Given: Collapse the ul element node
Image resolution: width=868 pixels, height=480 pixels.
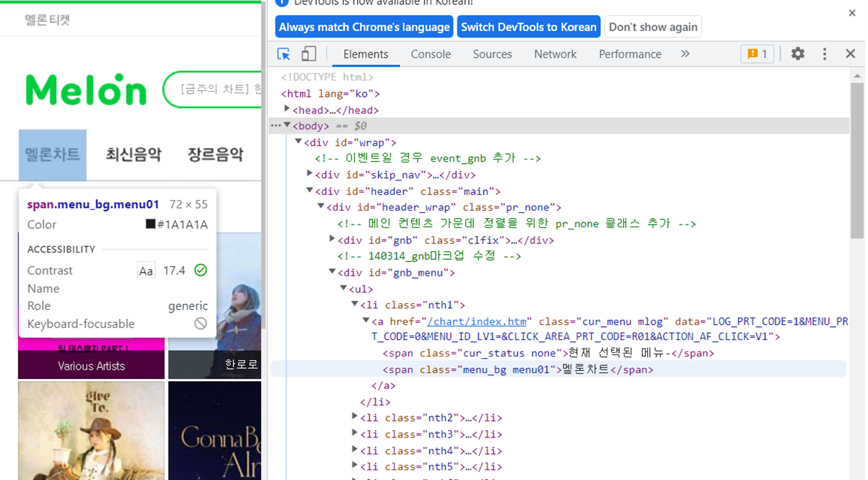Looking at the screenshot, I should (343, 288).
